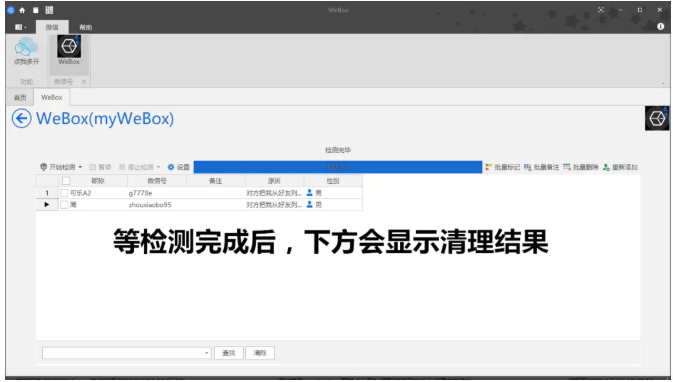The image size is (673, 382).
Task: Click the 停止检测 button
Action: click(136, 167)
